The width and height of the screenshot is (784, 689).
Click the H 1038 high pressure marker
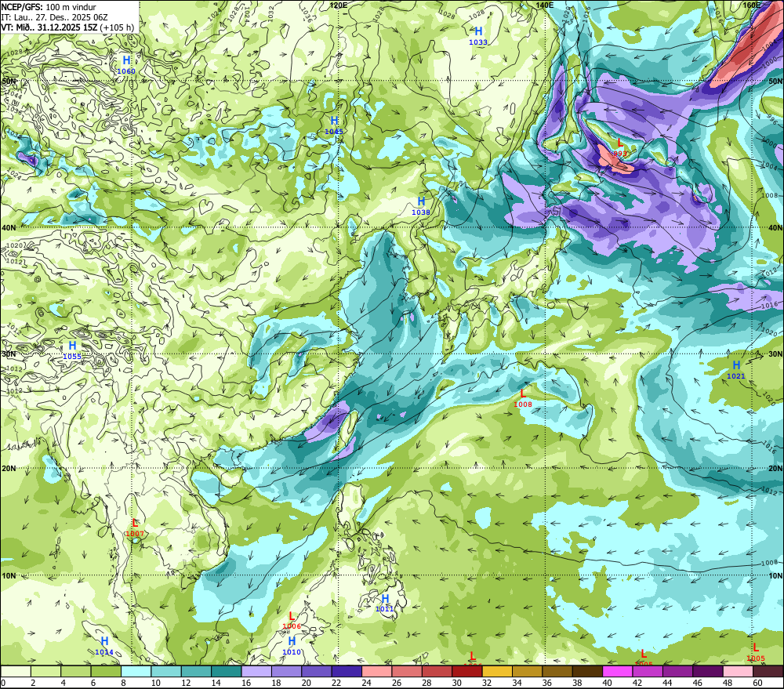[x=421, y=206]
